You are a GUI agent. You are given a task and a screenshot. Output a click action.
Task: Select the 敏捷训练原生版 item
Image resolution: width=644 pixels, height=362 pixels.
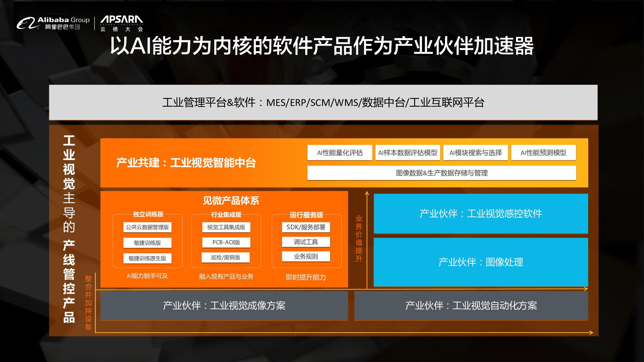(x=147, y=258)
